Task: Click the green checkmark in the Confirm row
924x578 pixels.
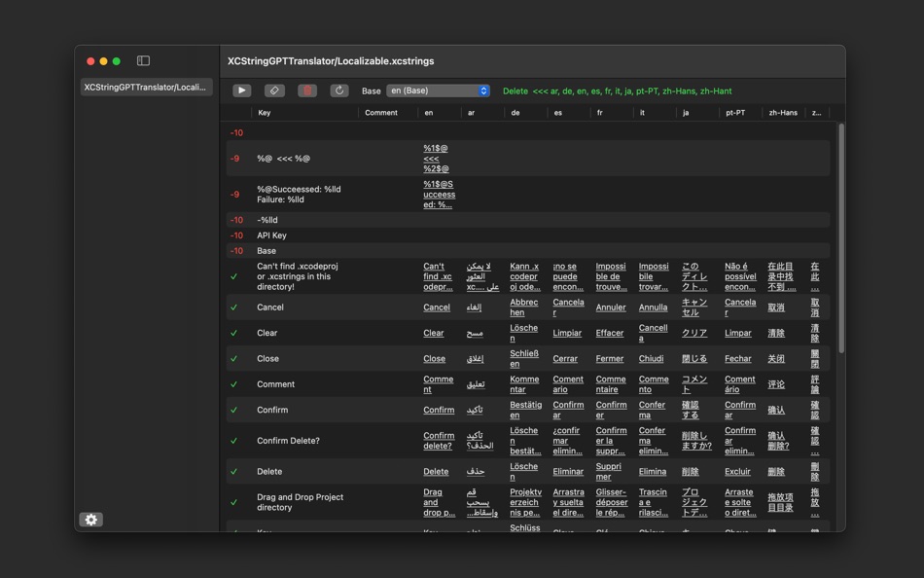Action: click(233, 410)
